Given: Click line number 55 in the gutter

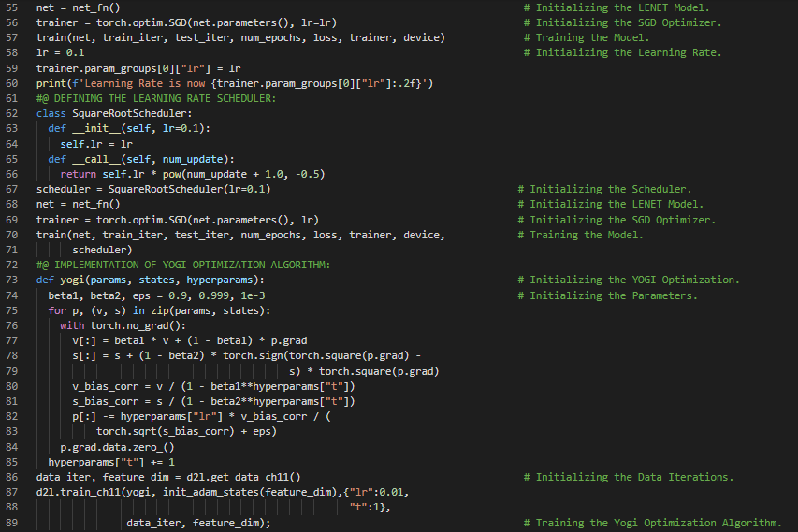Looking at the screenshot, I should pyautogui.click(x=12, y=7).
